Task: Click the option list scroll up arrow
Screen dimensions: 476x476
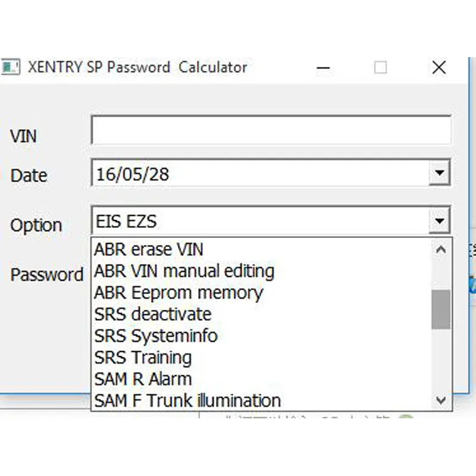Action: [441, 249]
